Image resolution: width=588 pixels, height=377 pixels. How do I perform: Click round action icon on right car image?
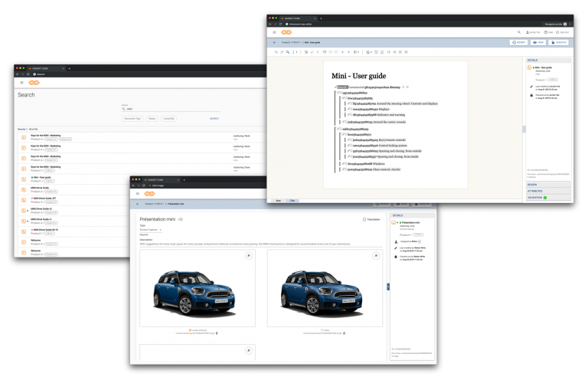(x=376, y=256)
